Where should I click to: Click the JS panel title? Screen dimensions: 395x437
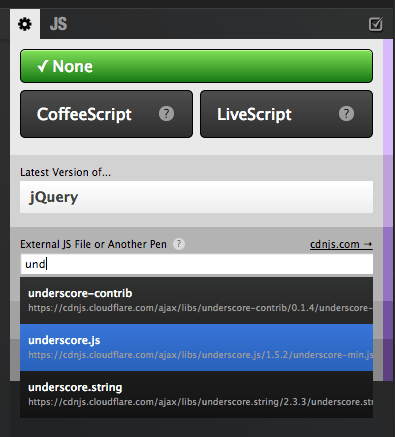[x=58, y=24]
